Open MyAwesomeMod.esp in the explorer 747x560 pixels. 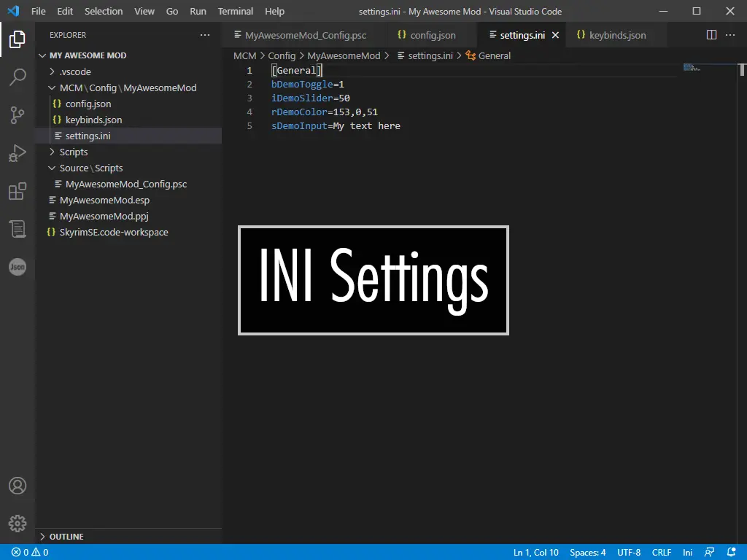coord(104,200)
